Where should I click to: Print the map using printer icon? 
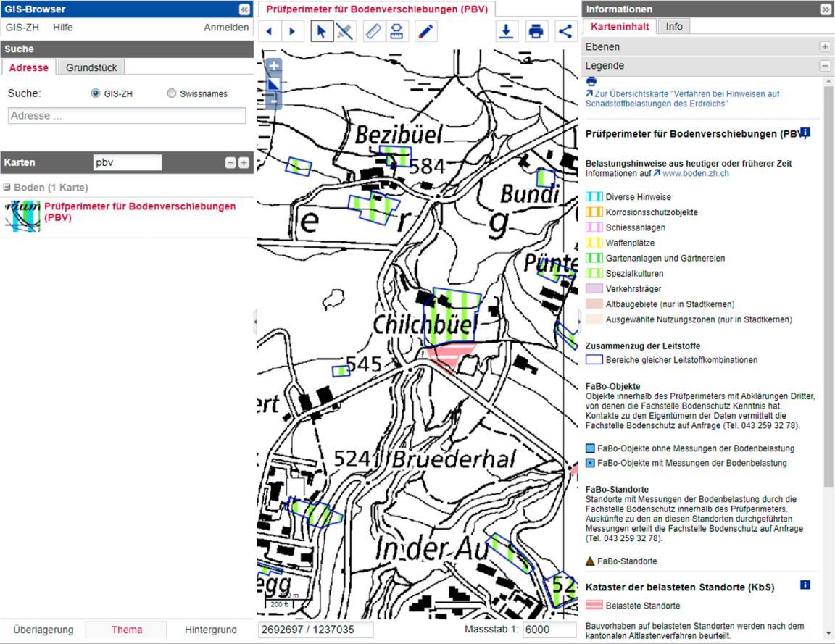click(x=536, y=32)
